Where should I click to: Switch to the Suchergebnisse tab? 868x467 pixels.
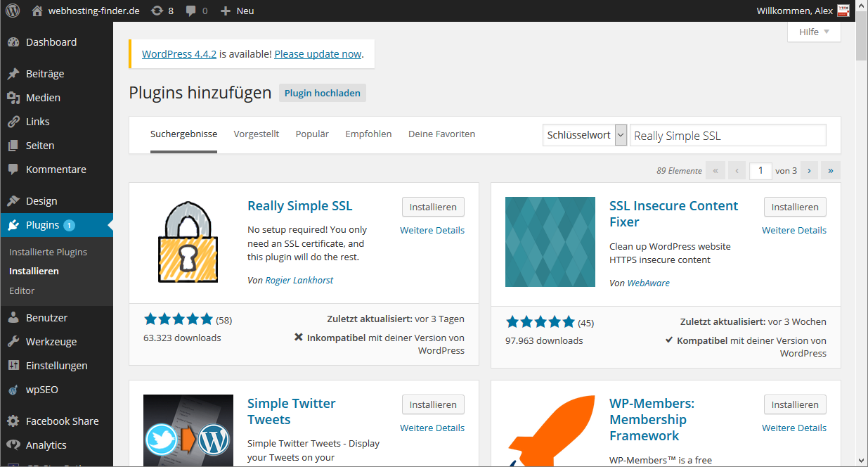(183, 134)
